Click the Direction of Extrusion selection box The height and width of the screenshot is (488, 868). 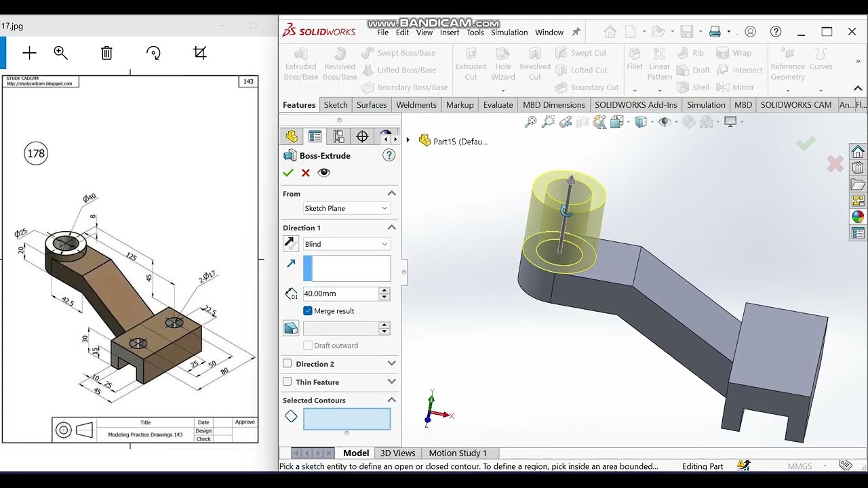tap(347, 268)
